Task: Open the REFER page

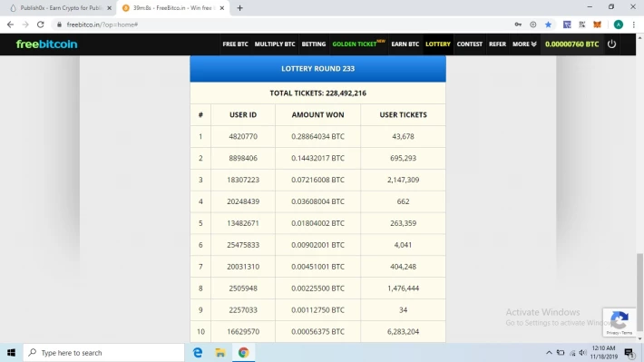Action: [x=497, y=44]
